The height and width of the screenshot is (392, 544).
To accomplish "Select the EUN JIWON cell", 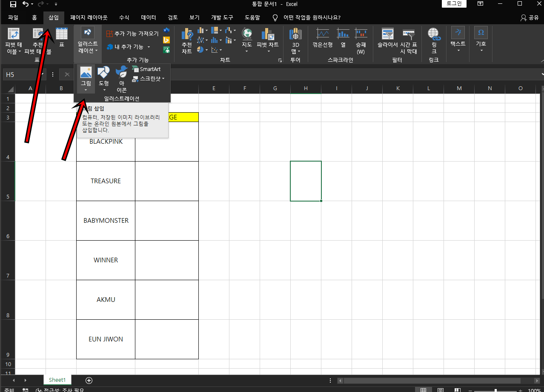I will 106,339.
